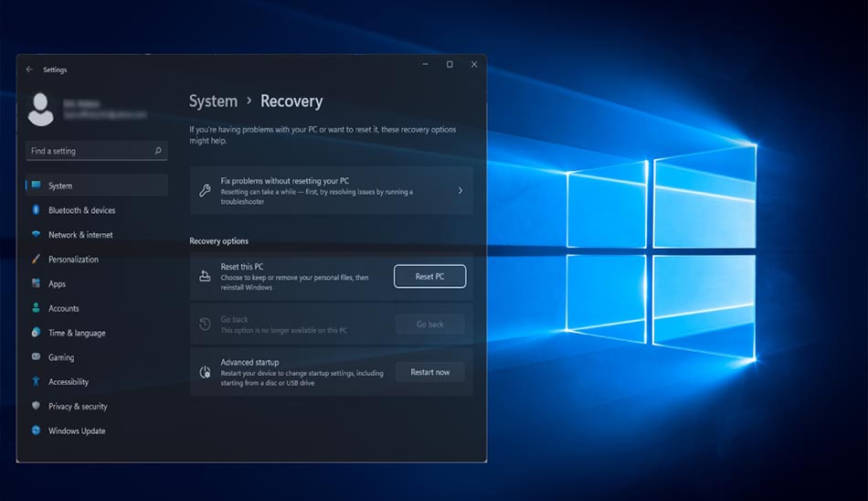Expand Fix problems without resetting chevron

tap(460, 191)
